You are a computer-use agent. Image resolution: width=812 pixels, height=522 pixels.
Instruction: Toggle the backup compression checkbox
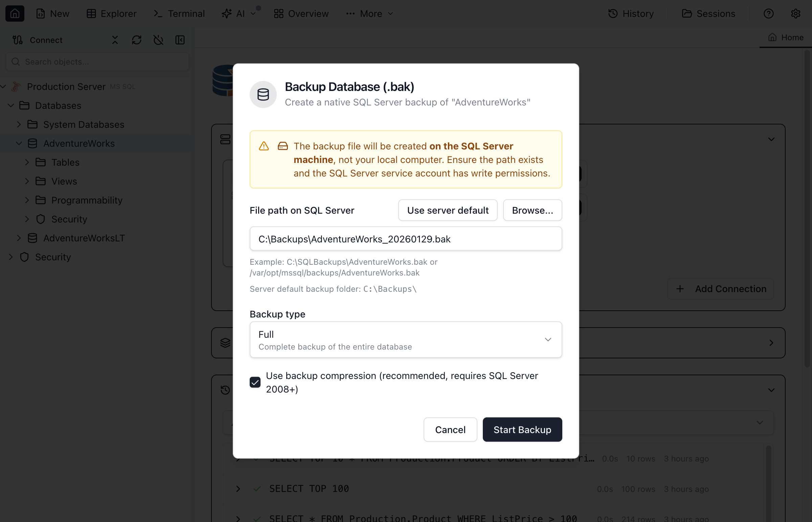tap(255, 382)
